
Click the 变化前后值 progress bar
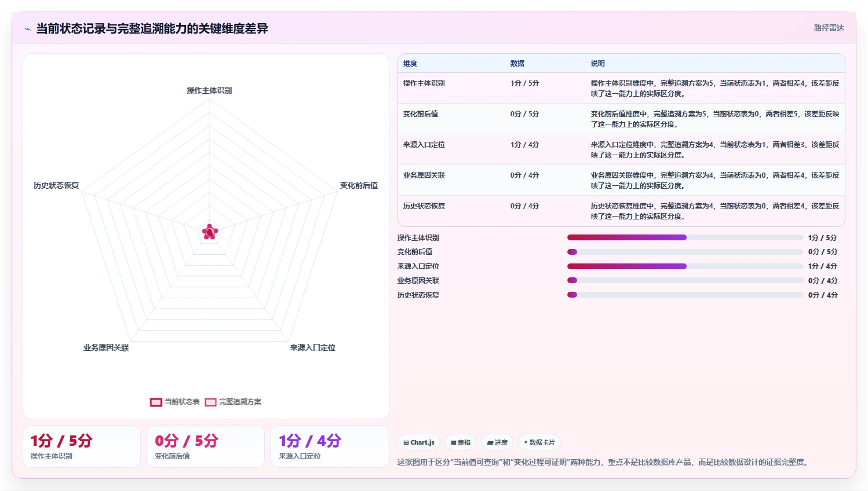pyautogui.click(x=685, y=252)
